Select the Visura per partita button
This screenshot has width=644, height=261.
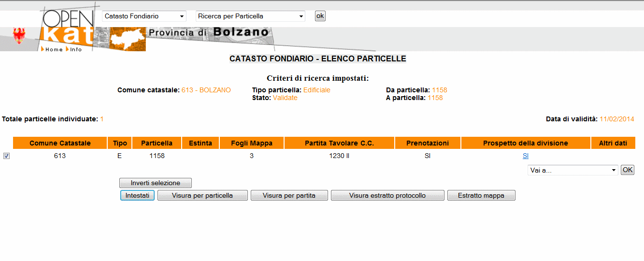pyautogui.click(x=289, y=196)
